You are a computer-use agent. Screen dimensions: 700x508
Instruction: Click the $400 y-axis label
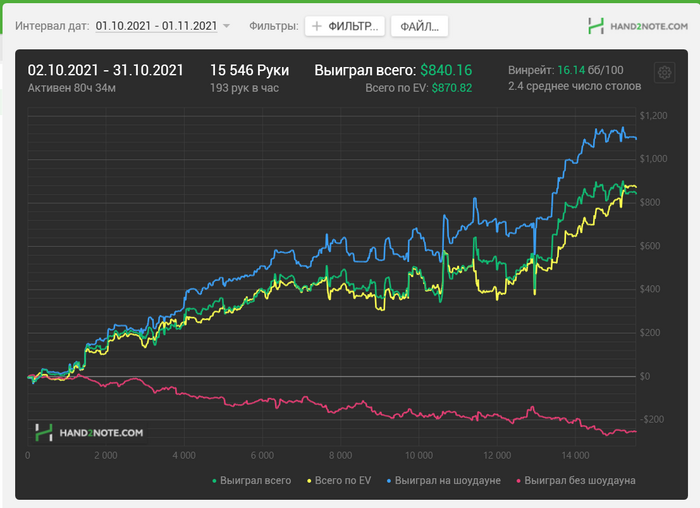[650, 289]
